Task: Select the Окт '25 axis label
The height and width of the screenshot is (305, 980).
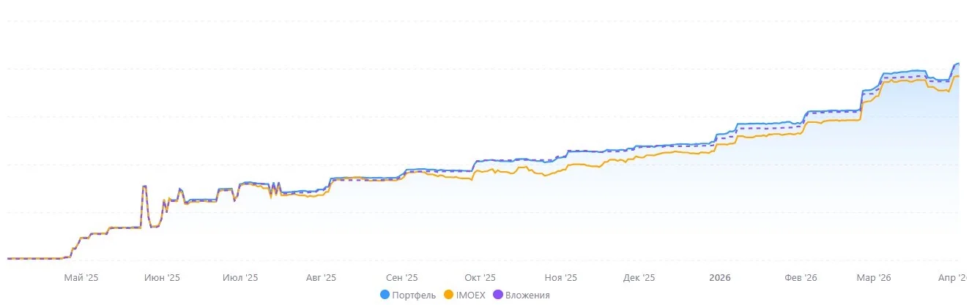Action: click(480, 278)
